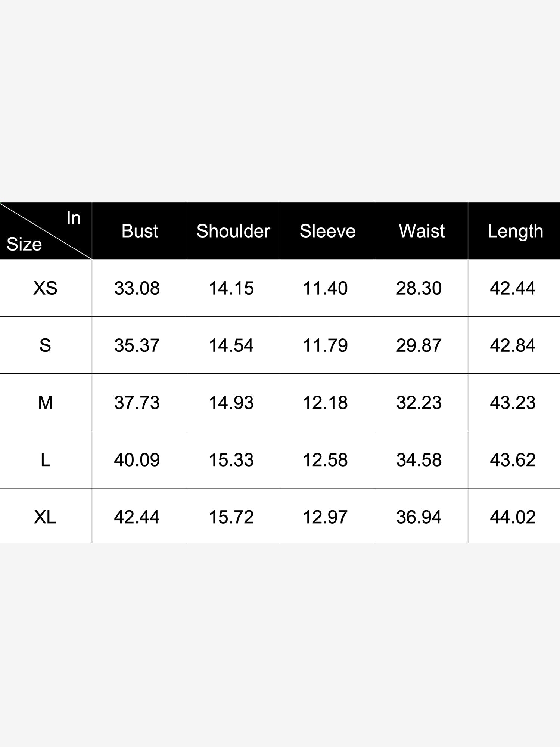Click the L waist value 34.58
Viewport: 560px width, 747px height.
[x=419, y=460]
